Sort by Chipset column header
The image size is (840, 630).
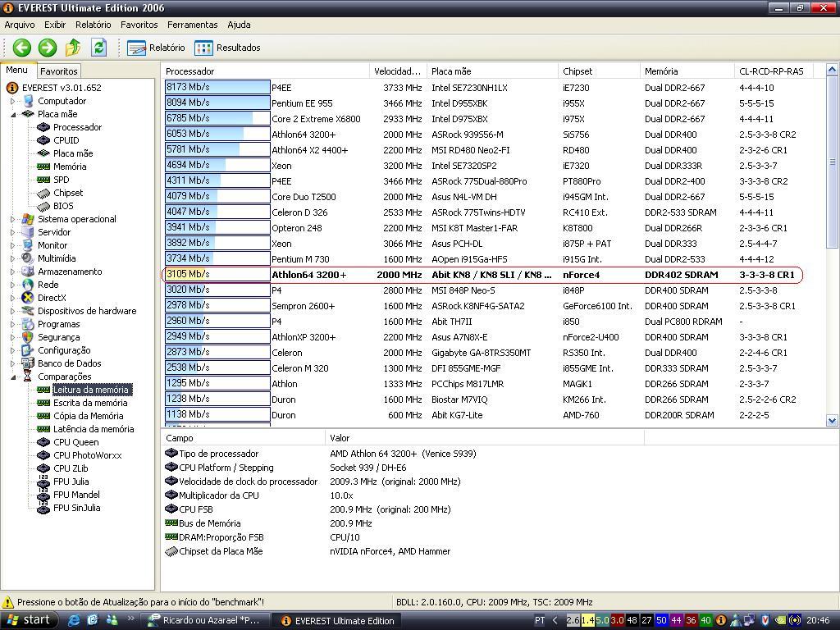pyautogui.click(x=599, y=71)
